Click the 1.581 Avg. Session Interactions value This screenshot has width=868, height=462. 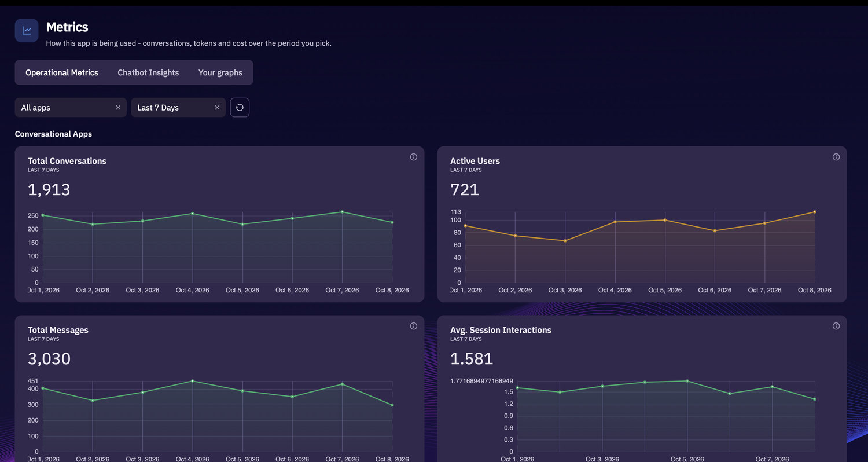click(472, 358)
